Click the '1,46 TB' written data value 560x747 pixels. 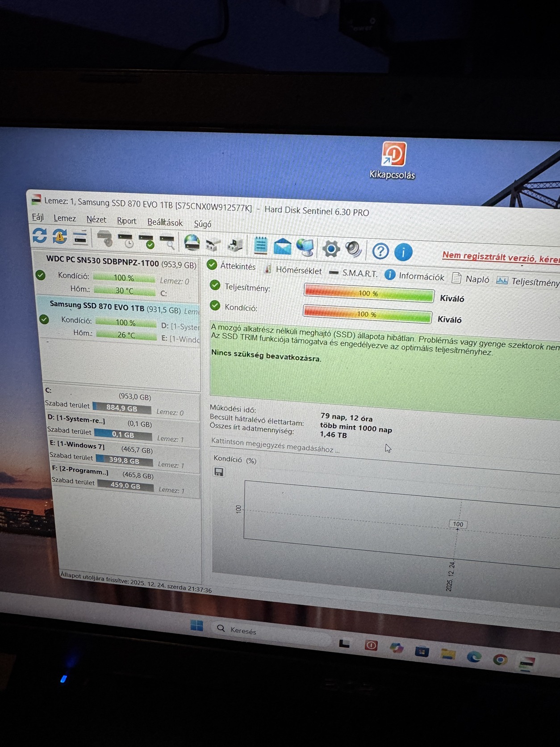(x=333, y=434)
